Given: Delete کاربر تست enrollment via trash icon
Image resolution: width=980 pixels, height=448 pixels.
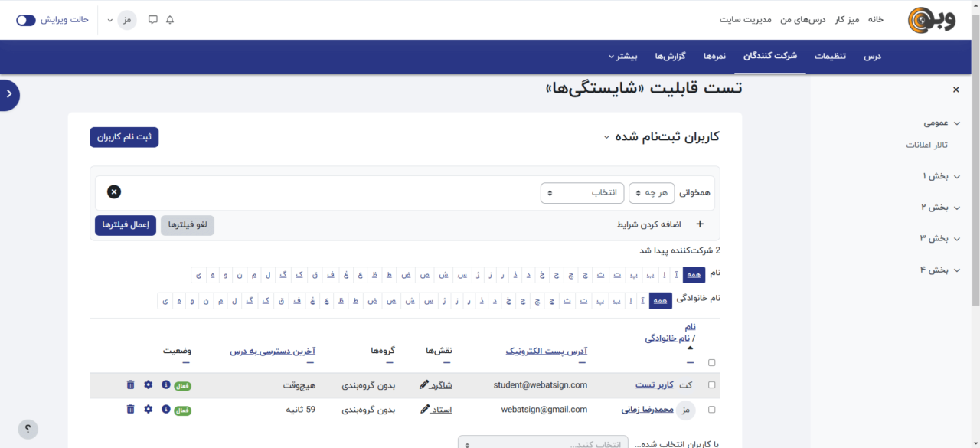Looking at the screenshot, I should (130, 384).
